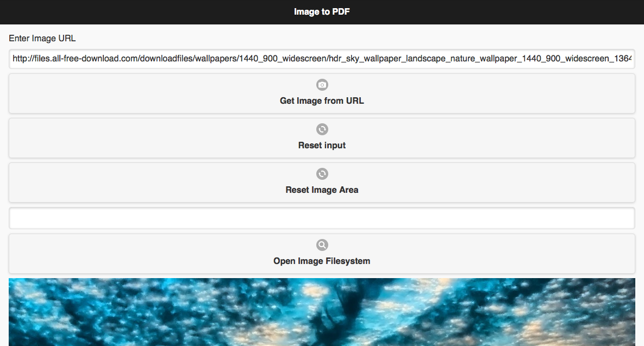Select the Get Image from URL label

click(322, 100)
